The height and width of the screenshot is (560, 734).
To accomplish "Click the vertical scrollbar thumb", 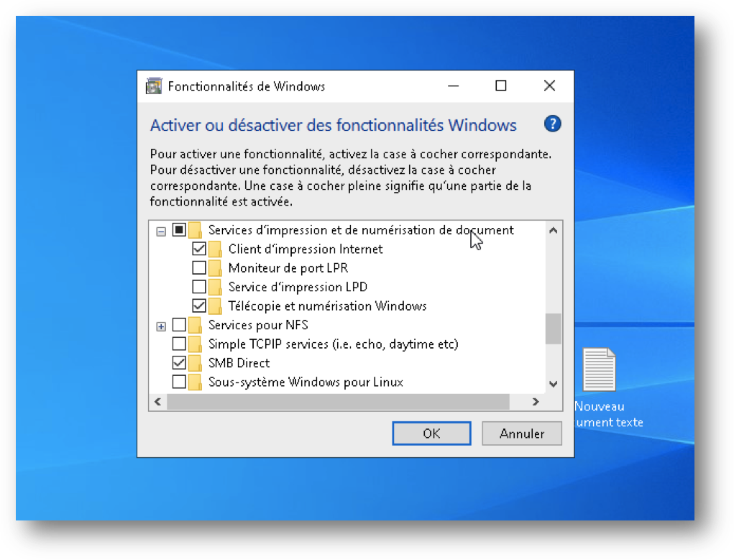I will click(x=554, y=329).
